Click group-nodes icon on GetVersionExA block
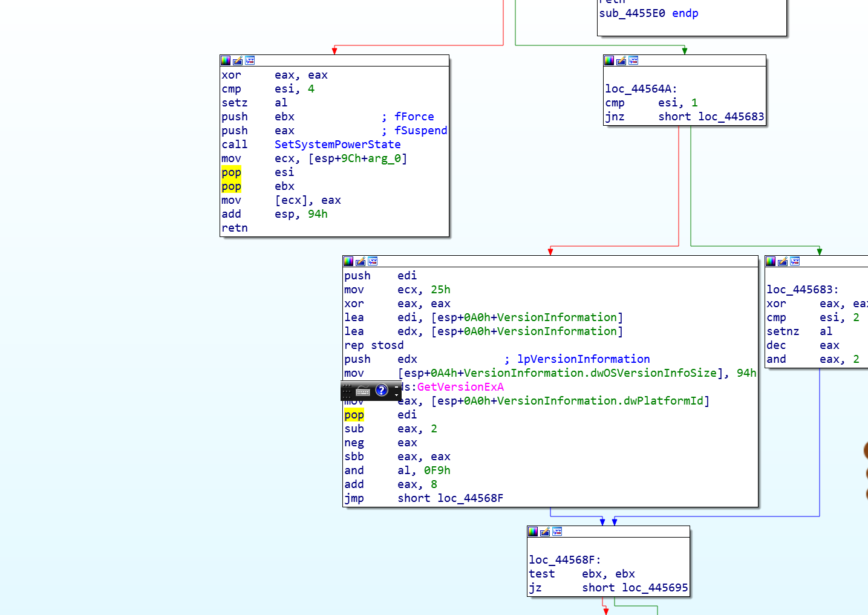 373,261
